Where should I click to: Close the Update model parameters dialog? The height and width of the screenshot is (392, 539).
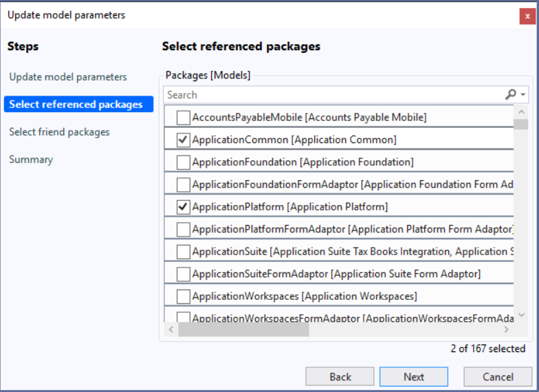[x=527, y=16]
